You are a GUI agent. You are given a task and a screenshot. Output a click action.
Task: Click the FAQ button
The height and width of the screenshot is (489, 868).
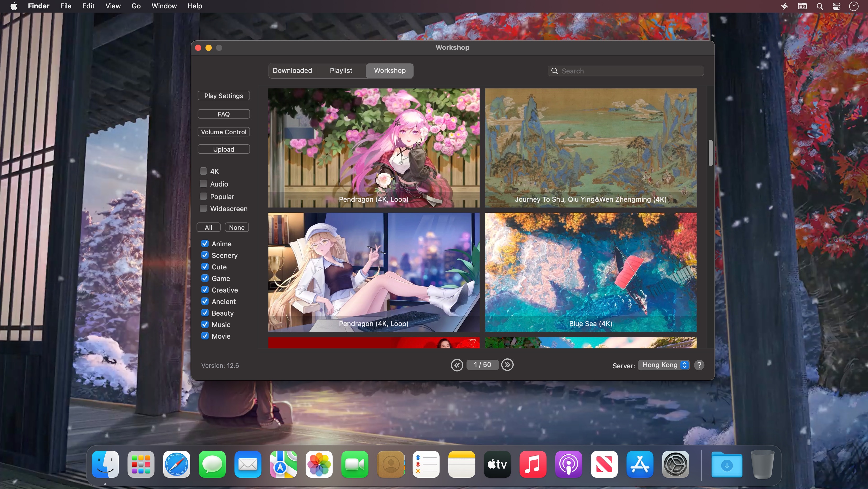[224, 113]
